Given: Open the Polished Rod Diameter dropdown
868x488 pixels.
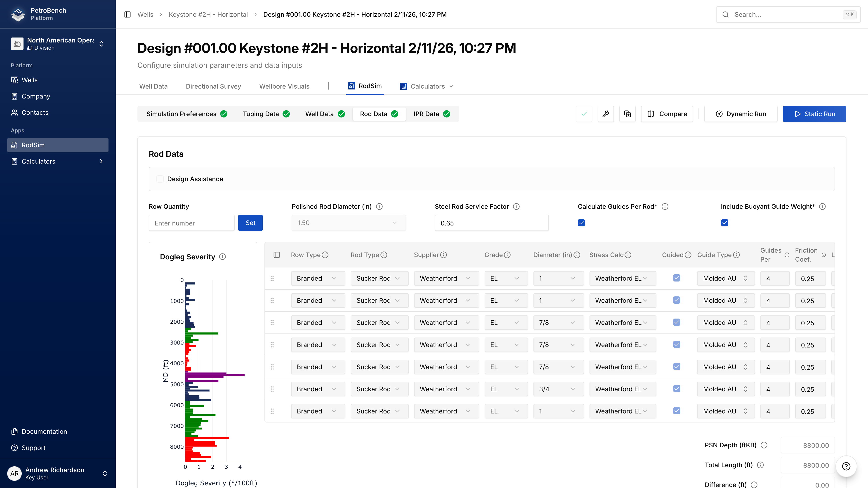Looking at the screenshot, I should [x=348, y=223].
